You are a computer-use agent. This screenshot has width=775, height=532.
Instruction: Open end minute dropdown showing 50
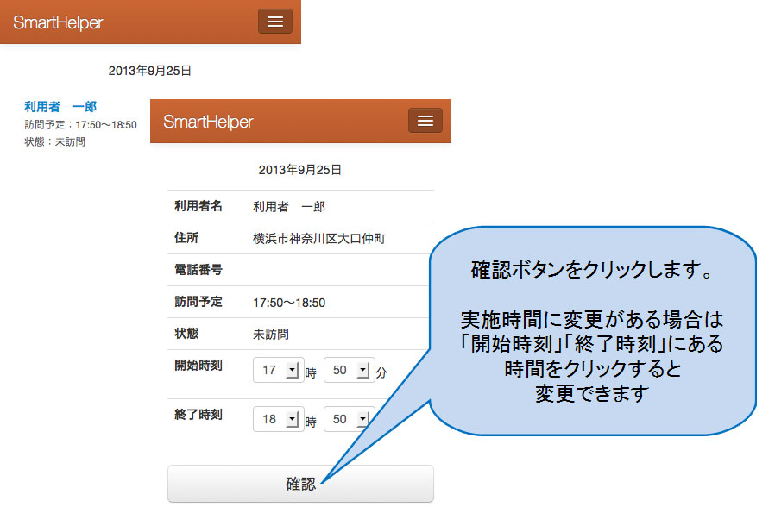click(348, 419)
